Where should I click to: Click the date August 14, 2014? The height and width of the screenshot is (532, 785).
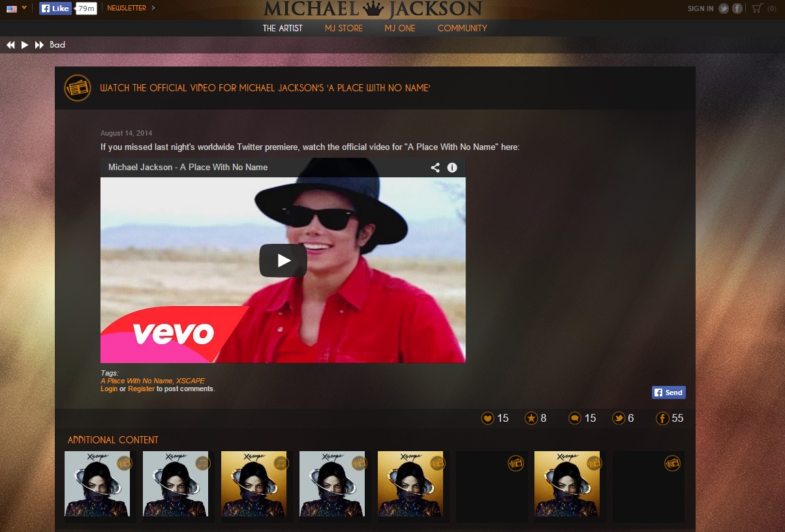[126, 133]
